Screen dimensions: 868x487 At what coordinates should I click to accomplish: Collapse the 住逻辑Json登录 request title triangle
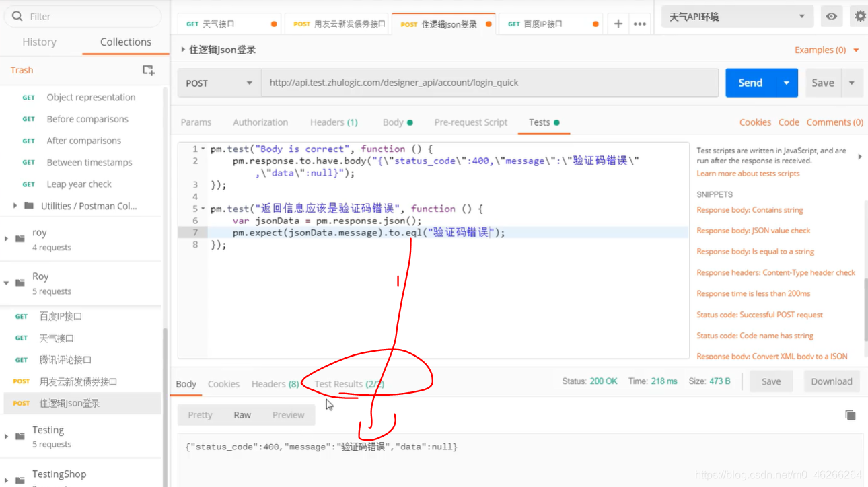click(183, 50)
